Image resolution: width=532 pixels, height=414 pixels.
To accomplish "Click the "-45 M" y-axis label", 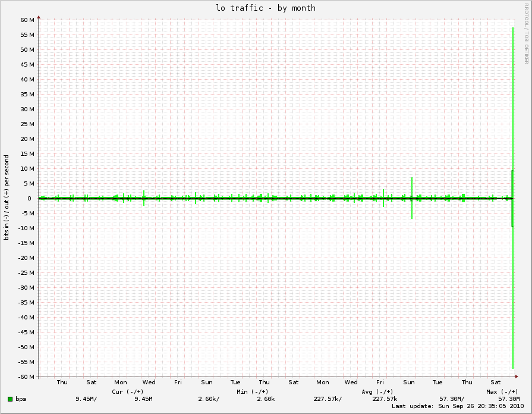I will (26, 332).
